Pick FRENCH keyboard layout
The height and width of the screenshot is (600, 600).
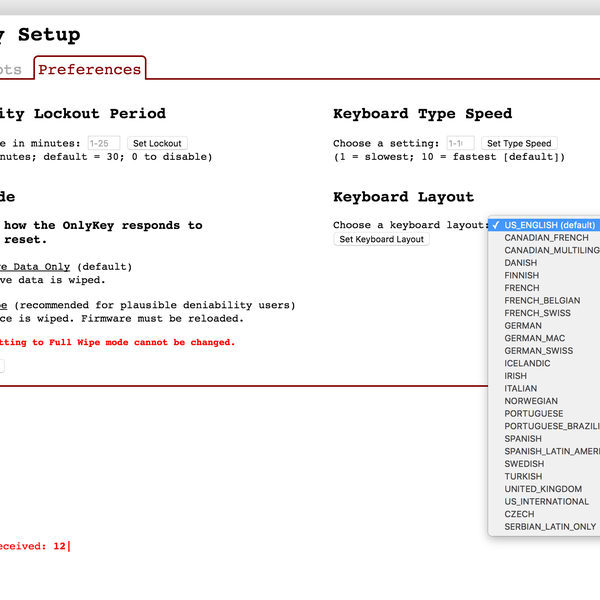544,288
